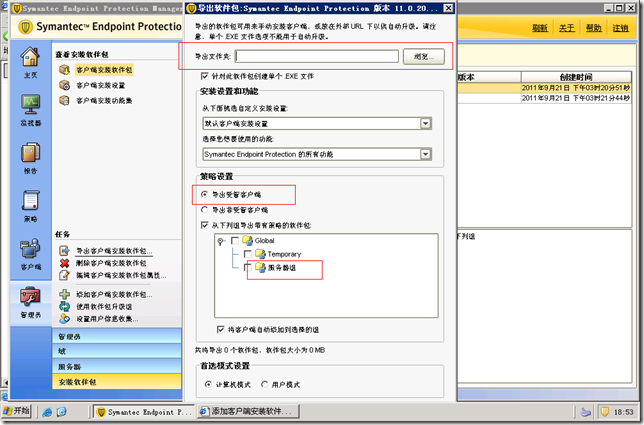This screenshot has width=644, height=425.
Task: Click the 关于 about link
Action: [567, 28]
